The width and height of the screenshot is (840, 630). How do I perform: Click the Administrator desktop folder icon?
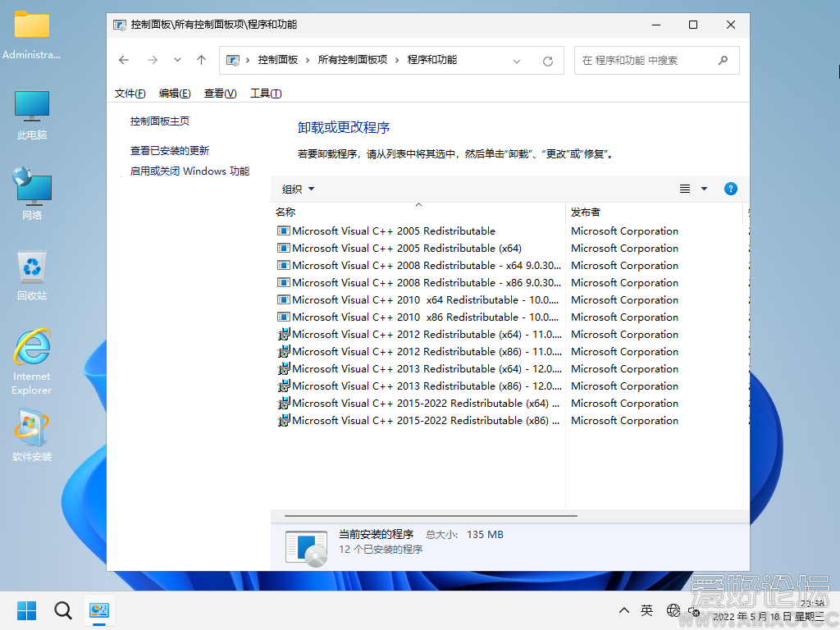point(32,25)
